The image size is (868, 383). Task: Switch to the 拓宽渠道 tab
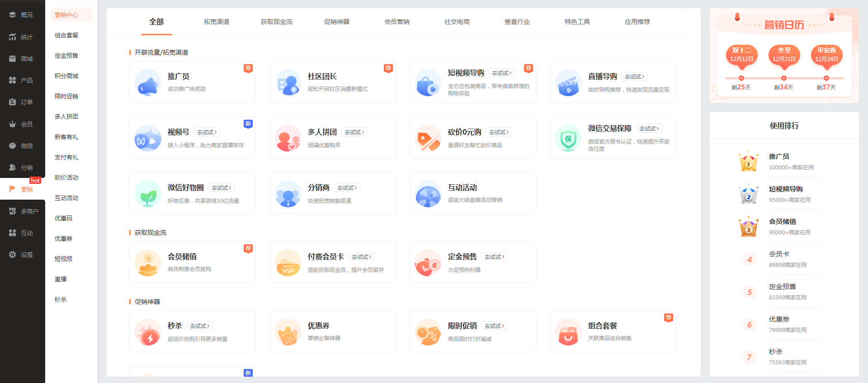pos(217,22)
